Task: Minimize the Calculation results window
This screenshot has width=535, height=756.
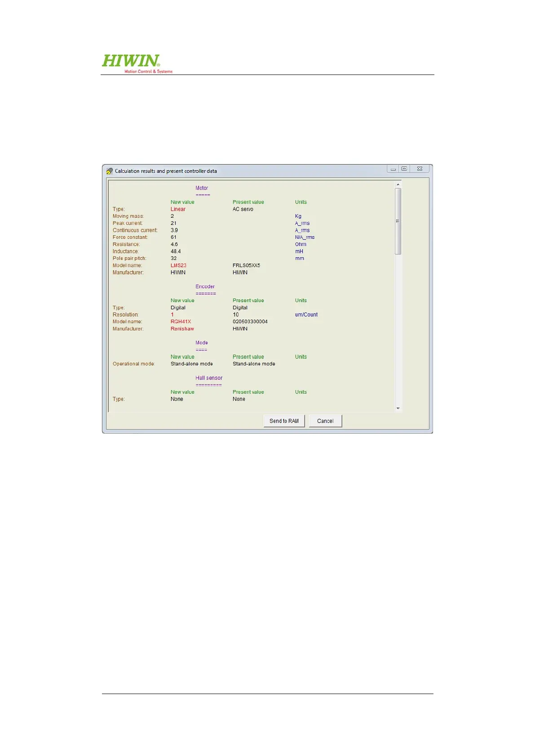Action: click(x=393, y=169)
